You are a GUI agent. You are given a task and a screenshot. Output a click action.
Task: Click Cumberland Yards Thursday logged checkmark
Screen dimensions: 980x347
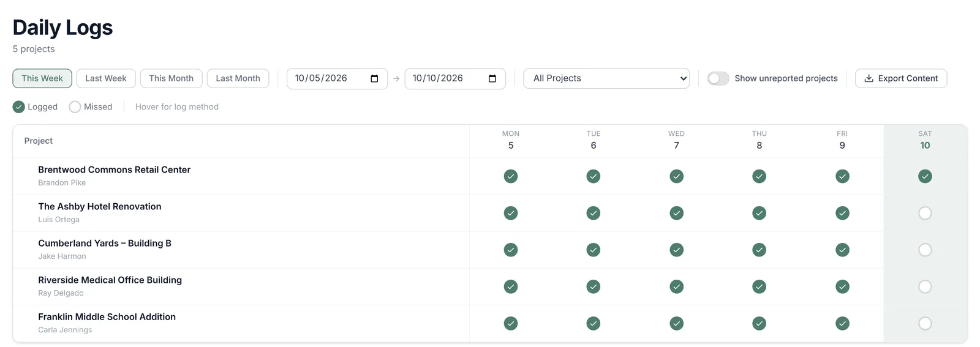[759, 250]
